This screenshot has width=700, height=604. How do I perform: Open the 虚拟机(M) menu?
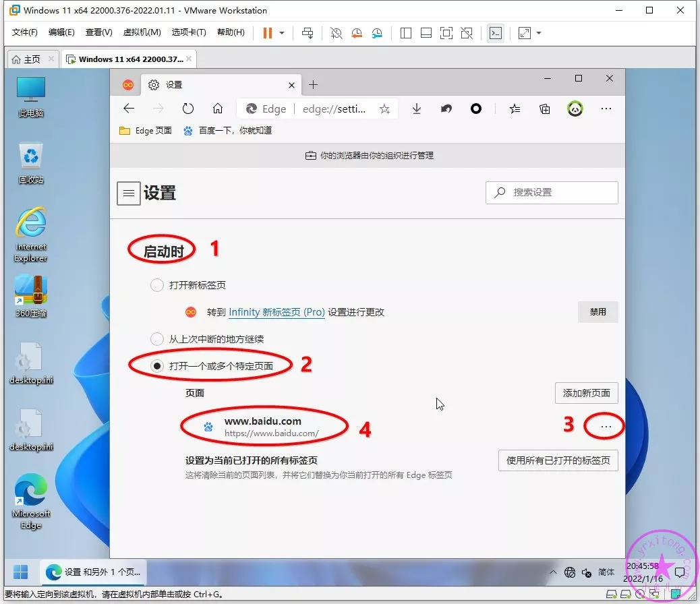click(142, 32)
